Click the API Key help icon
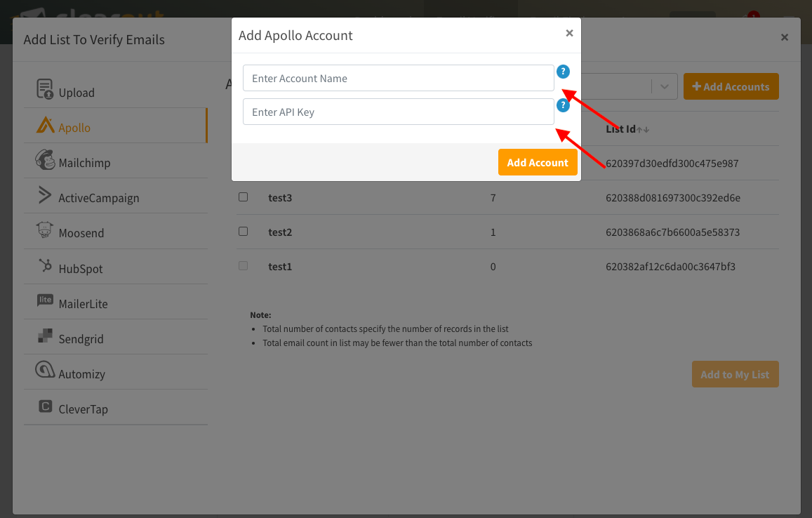Viewport: 812px width, 518px height. pyautogui.click(x=563, y=105)
